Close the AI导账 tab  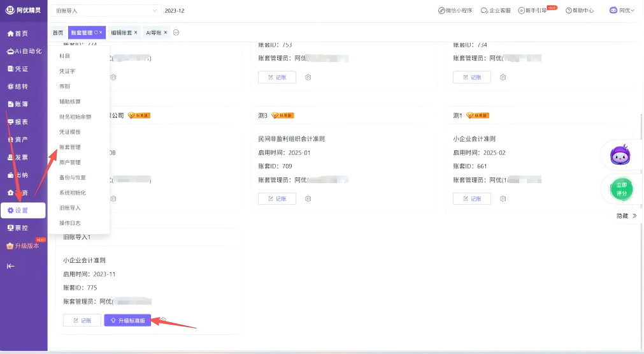(x=166, y=33)
